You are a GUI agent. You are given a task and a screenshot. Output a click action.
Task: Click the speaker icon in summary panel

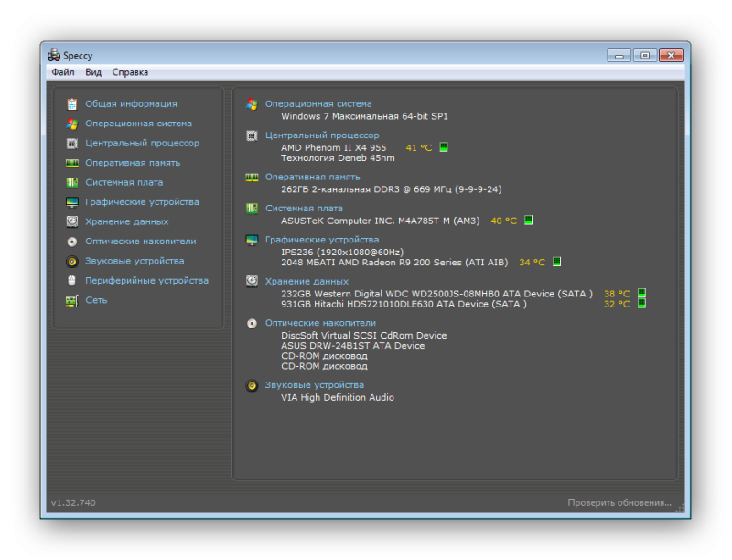coord(253,385)
